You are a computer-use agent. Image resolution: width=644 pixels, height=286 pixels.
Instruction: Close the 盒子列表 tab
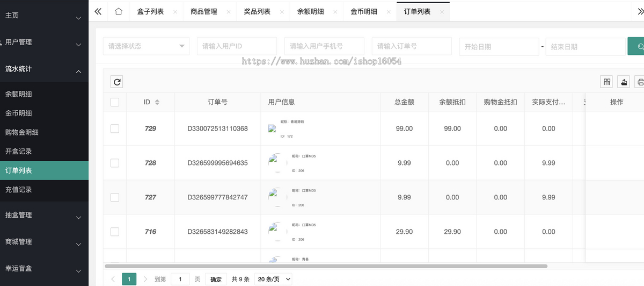coord(175,12)
